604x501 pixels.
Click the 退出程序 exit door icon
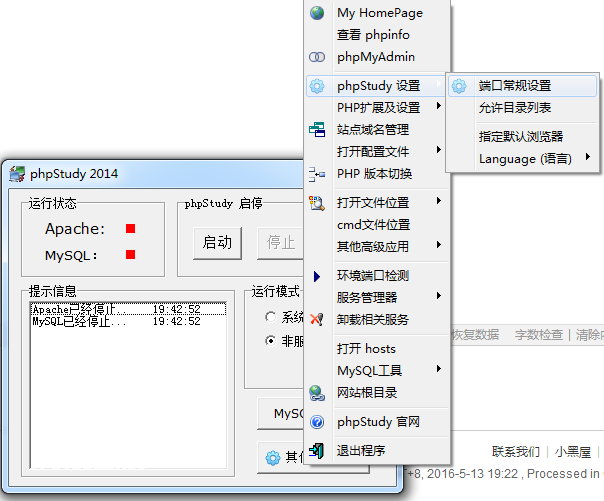[317, 451]
